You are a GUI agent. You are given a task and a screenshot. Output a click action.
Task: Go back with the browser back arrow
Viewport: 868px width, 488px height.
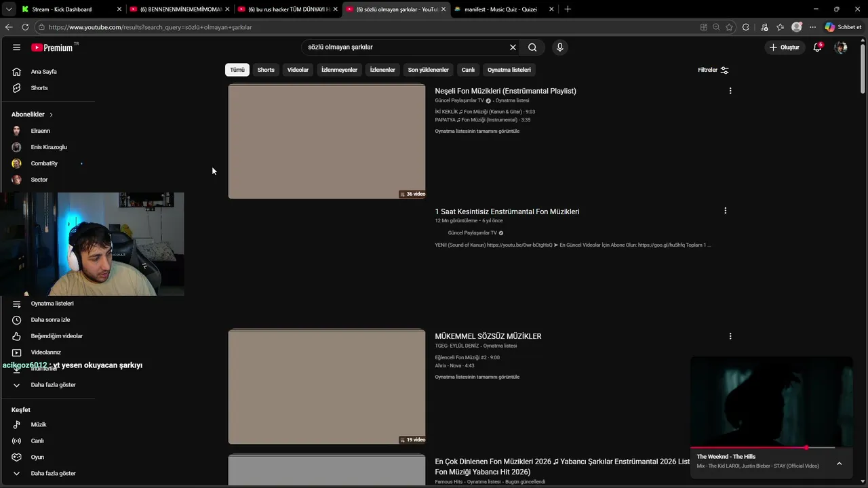click(x=9, y=27)
